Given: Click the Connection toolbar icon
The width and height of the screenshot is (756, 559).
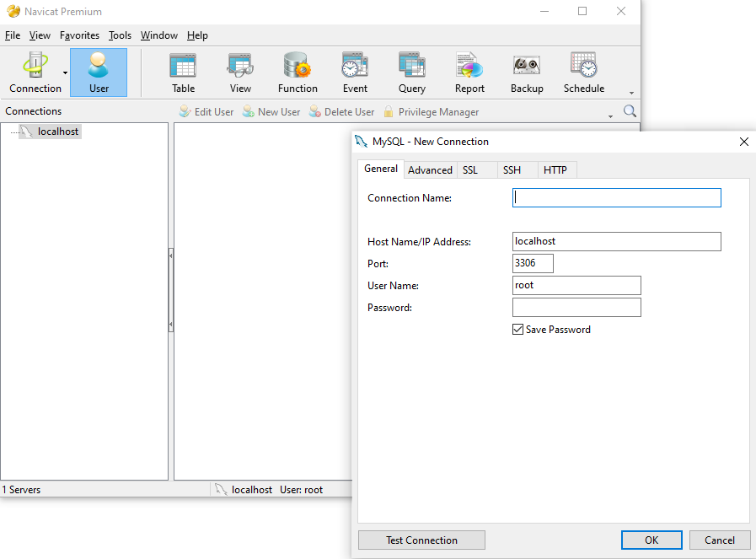Looking at the screenshot, I should 35,73.
